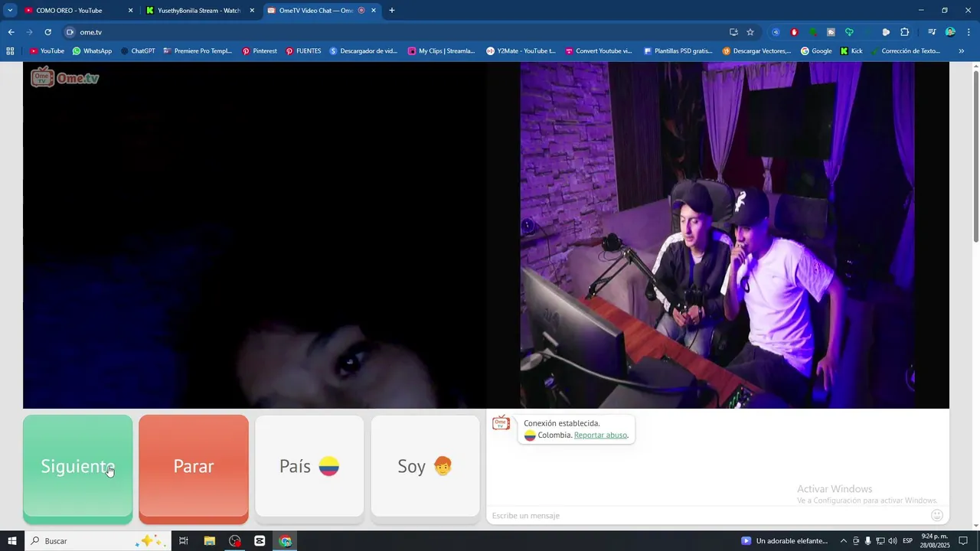Open the media controls music icon
Screen dimensions: 980x551
[932, 32]
